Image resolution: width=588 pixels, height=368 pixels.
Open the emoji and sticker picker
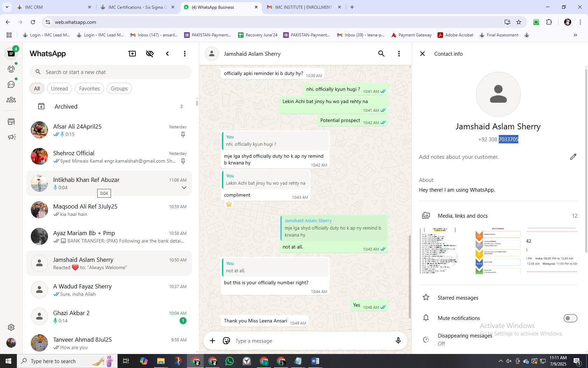(x=226, y=341)
